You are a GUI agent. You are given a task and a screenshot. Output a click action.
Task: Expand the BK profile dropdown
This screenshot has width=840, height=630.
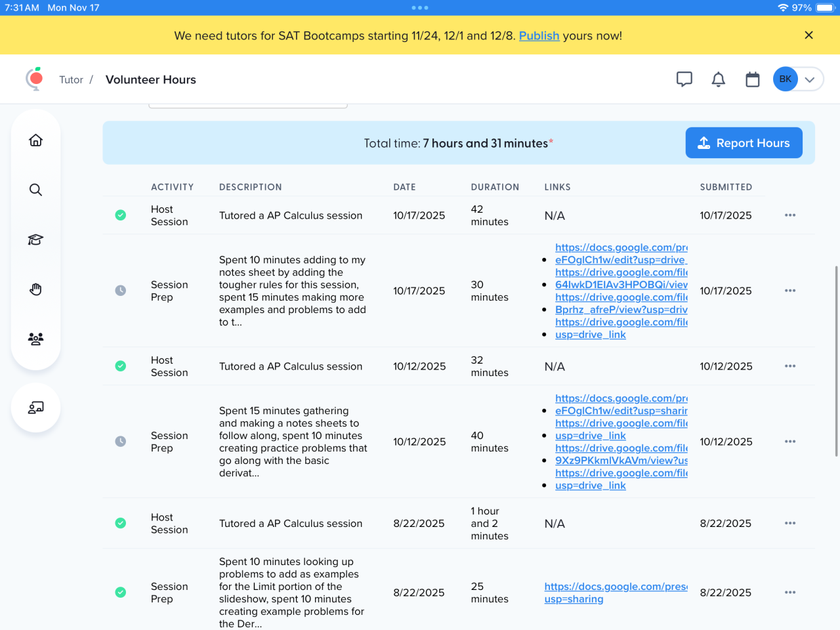810,79
